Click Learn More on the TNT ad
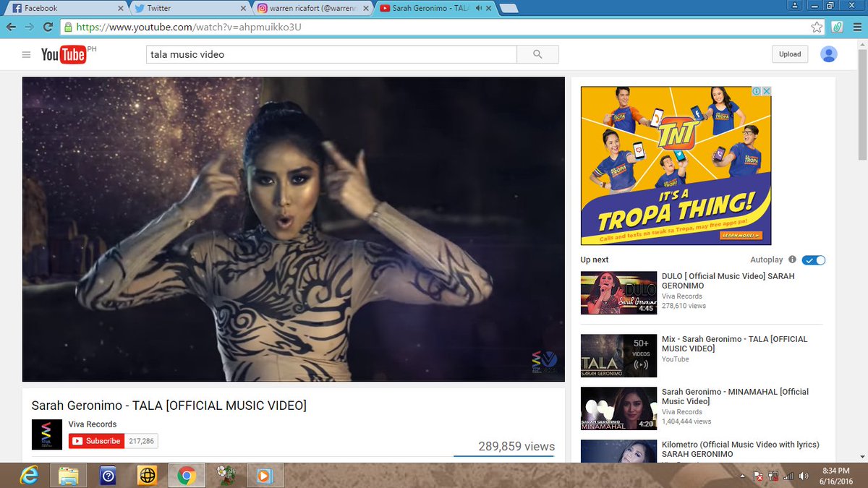This screenshot has width=868, height=488. (741, 236)
